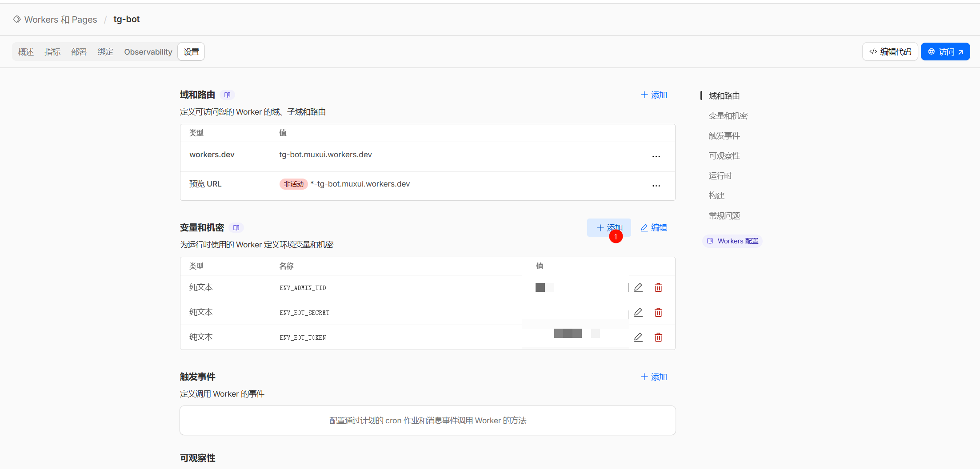980x469 pixels.
Task: Edit ENV_BOT_SECRET via its pencil icon
Action: 638,312
